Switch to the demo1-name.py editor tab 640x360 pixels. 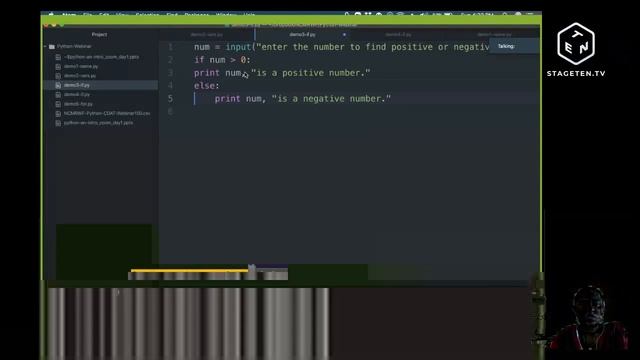(494, 35)
